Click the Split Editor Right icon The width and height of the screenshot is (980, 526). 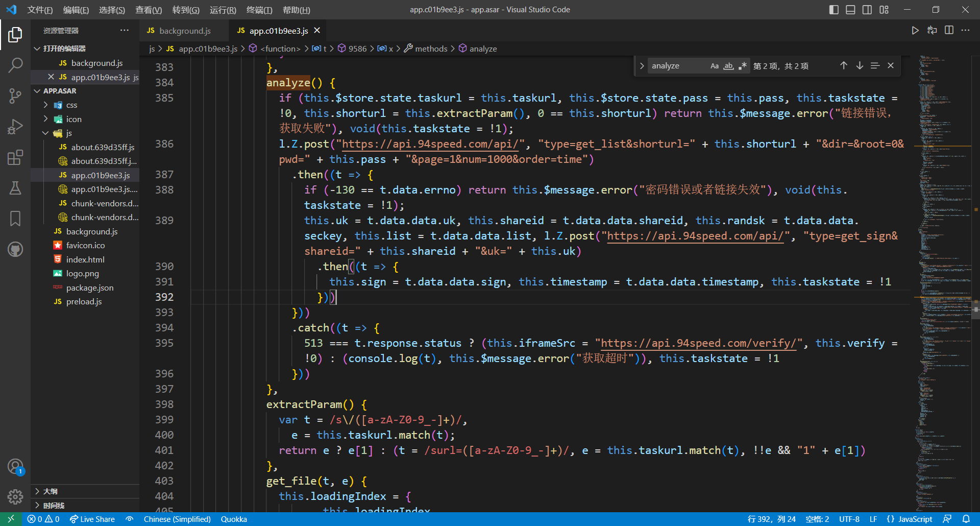(x=949, y=31)
